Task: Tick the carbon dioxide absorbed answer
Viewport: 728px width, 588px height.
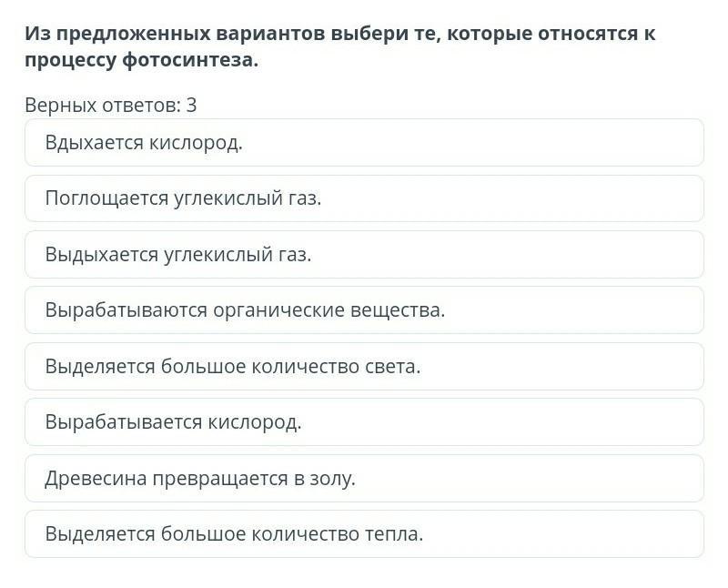Action: tap(364, 198)
